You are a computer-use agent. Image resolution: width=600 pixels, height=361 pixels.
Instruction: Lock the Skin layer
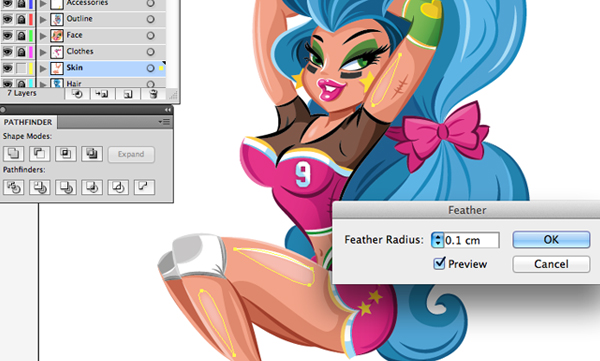point(21,69)
